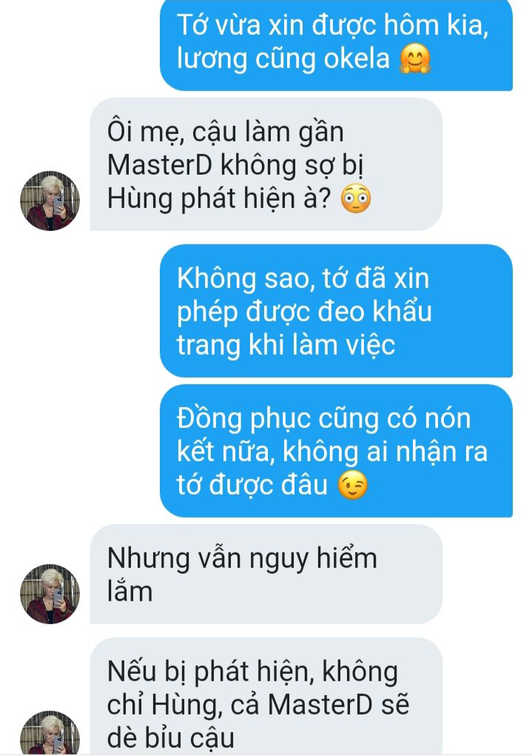Select the gray bubble Nhưng vẫn nguy hiểm lắm

pyautogui.click(x=266, y=575)
